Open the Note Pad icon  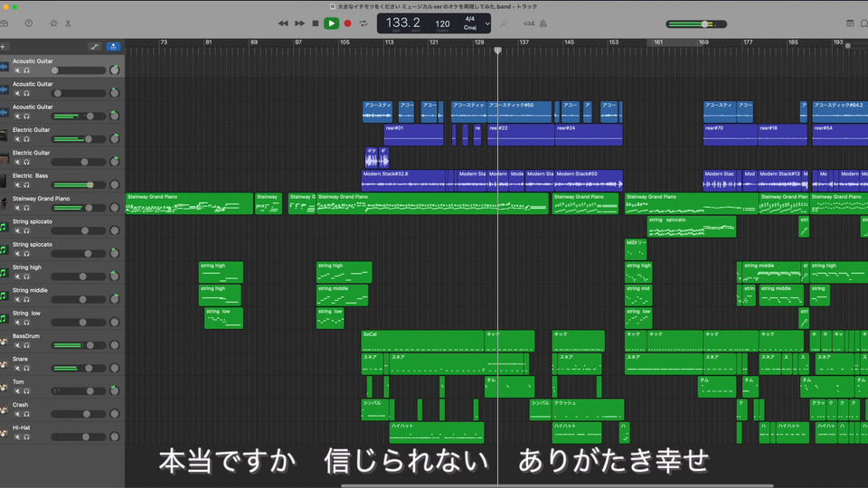pyautogui.click(x=850, y=23)
